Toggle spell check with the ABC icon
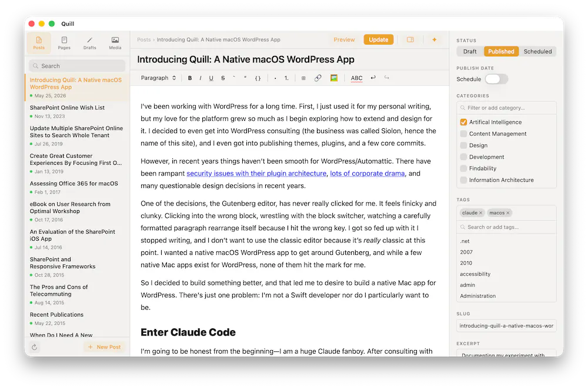Viewport: 588px width, 389px height. coord(356,78)
